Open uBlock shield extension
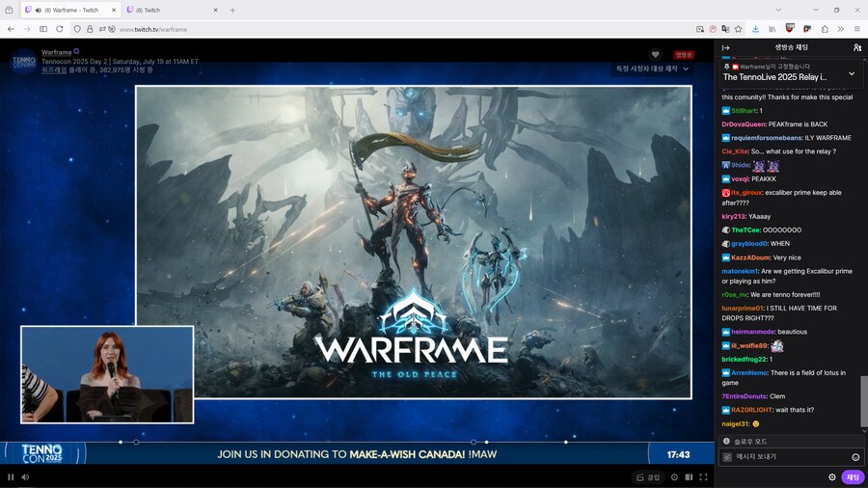This screenshot has height=488, width=868. [x=790, y=28]
